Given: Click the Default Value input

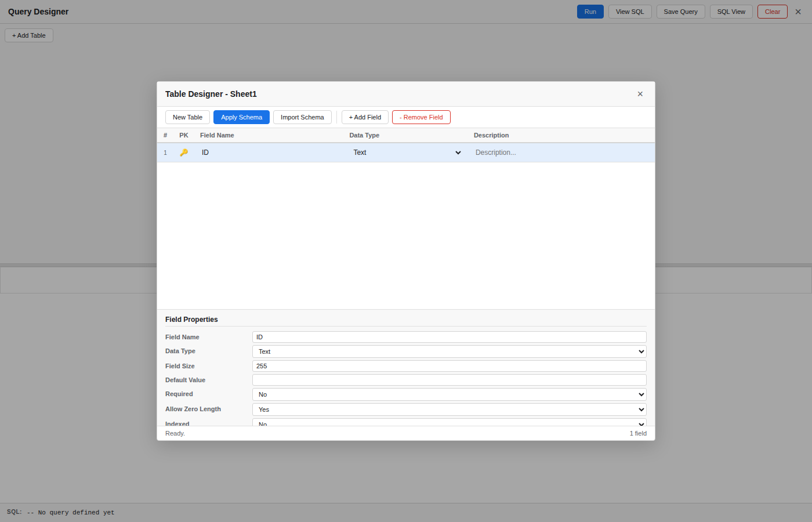Looking at the screenshot, I should click(449, 380).
